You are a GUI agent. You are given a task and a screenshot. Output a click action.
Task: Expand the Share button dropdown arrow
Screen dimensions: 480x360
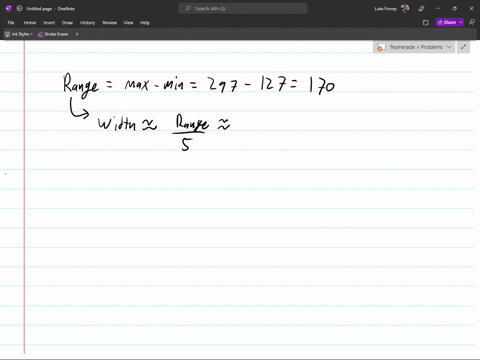[x=461, y=22]
